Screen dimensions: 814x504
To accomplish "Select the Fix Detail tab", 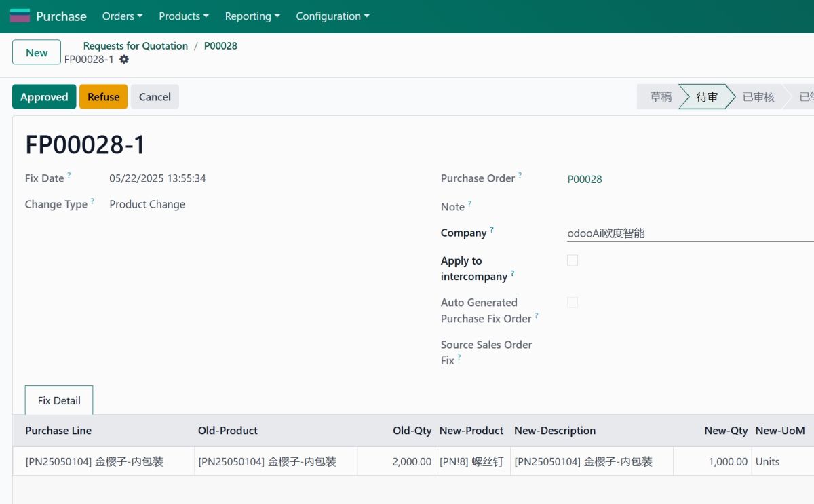I will (x=59, y=400).
